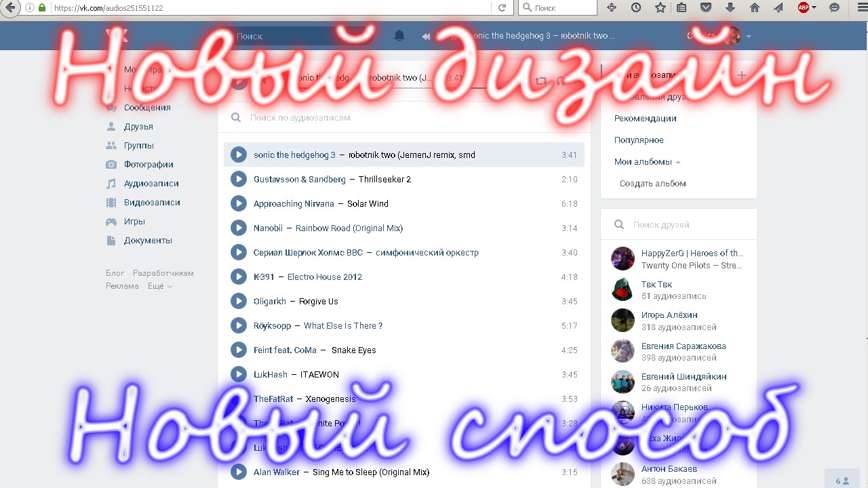Click the magnifier icon in audio search

point(236,117)
